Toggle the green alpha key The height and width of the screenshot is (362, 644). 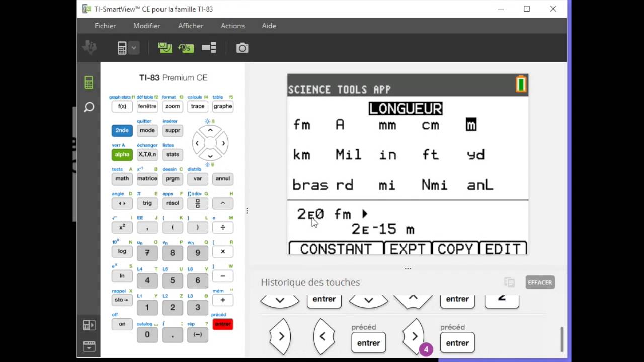coord(122,154)
